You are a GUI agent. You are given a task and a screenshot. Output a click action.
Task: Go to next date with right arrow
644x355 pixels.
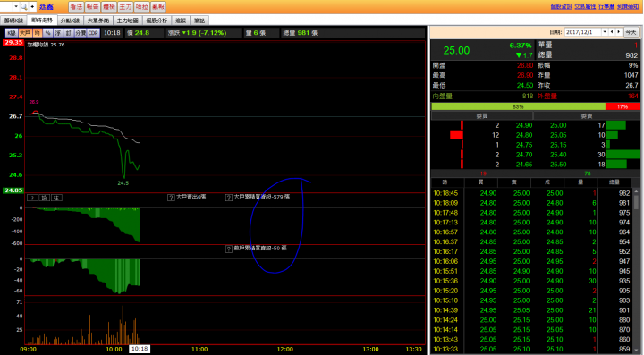[619, 32]
